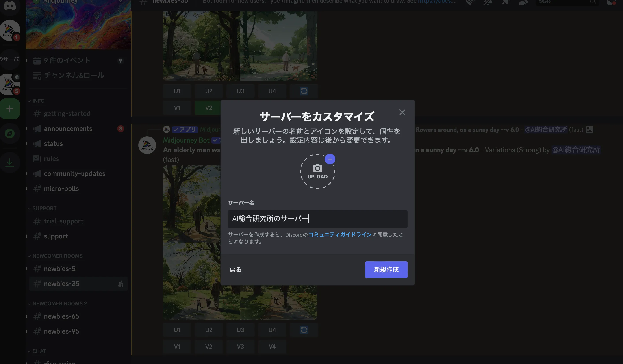Click U4 button under top image grid
The height and width of the screenshot is (364, 623).
pos(272,91)
